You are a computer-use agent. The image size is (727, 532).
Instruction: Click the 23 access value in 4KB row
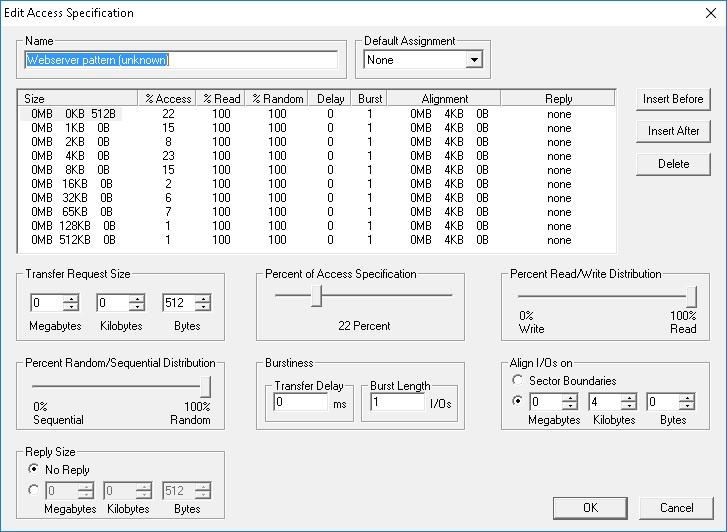coord(168,156)
